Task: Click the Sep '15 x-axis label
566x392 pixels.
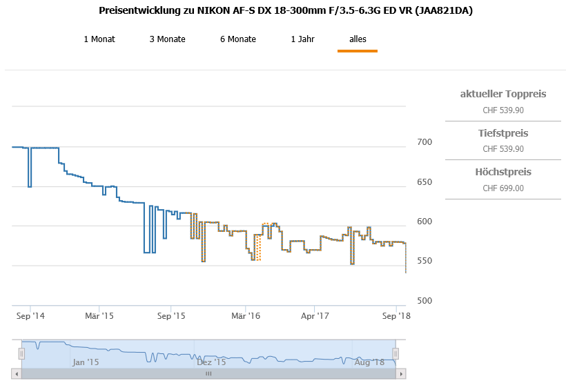Action: click(171, 316)
